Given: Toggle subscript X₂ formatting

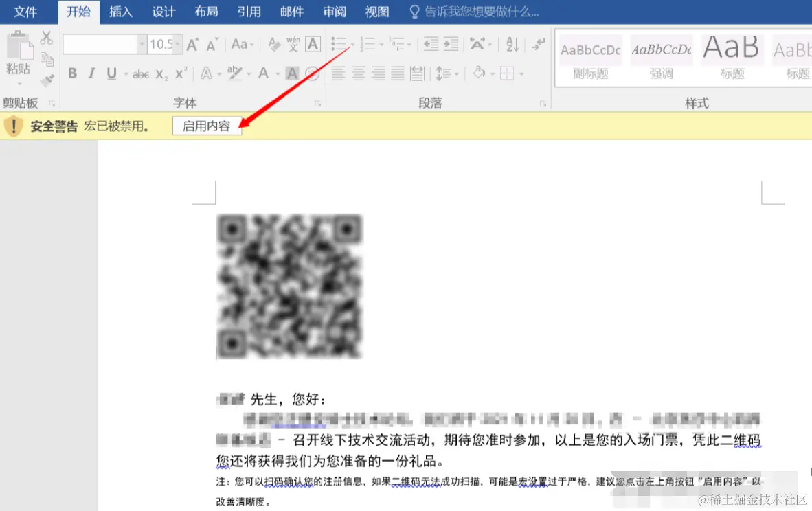Looking at the screenshot, I should [x=161, y=75].
